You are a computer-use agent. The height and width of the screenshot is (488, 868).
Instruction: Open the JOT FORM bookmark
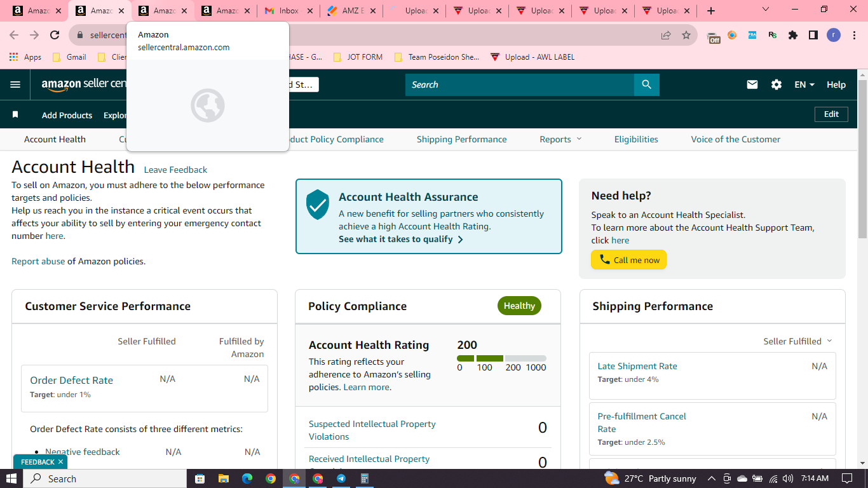point(358,57)
